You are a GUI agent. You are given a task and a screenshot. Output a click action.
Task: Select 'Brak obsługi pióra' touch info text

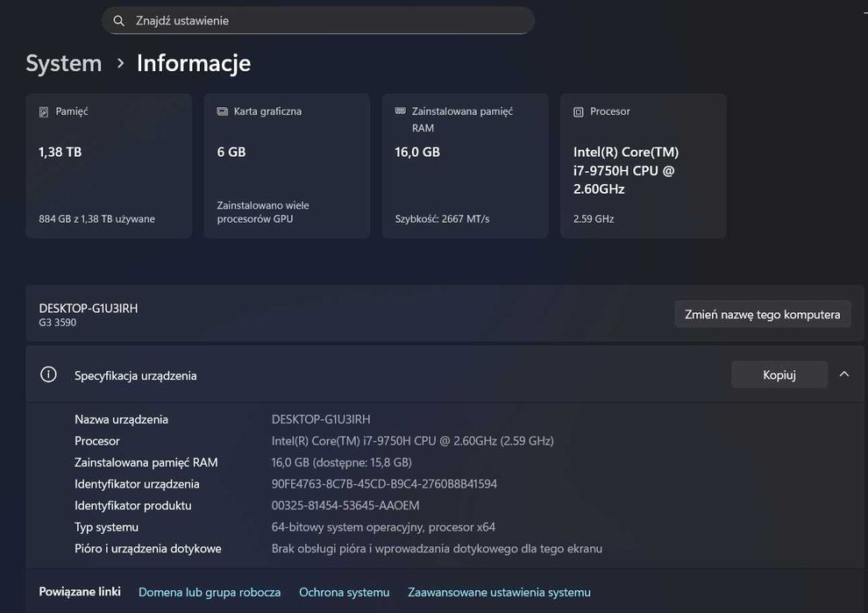(x=437, y=549)
